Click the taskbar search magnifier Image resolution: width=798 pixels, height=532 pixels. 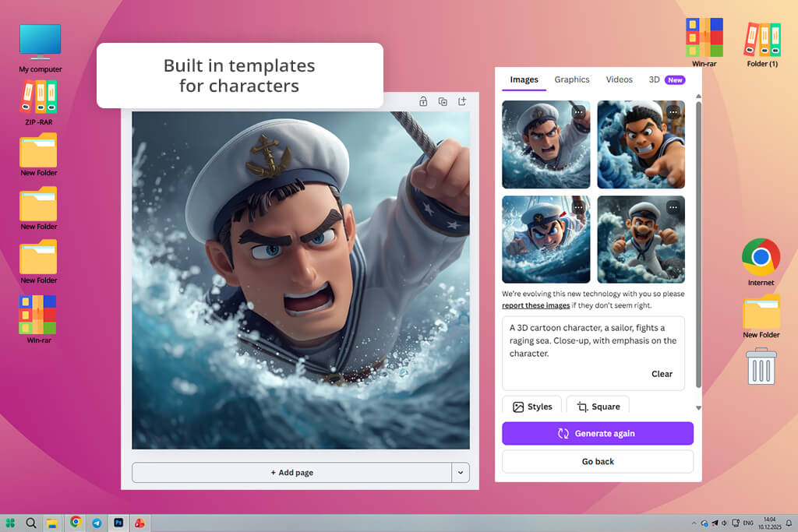[x=31, y=523]
